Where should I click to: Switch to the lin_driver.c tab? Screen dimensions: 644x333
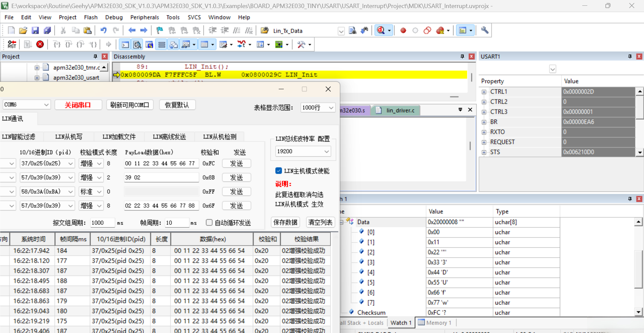coord(400,110)
